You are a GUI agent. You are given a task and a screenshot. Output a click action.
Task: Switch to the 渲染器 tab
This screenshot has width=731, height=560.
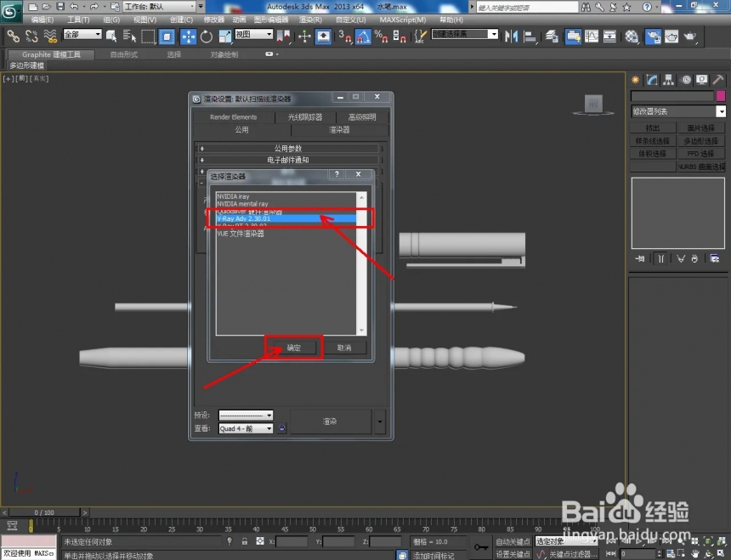pos(339,129)
